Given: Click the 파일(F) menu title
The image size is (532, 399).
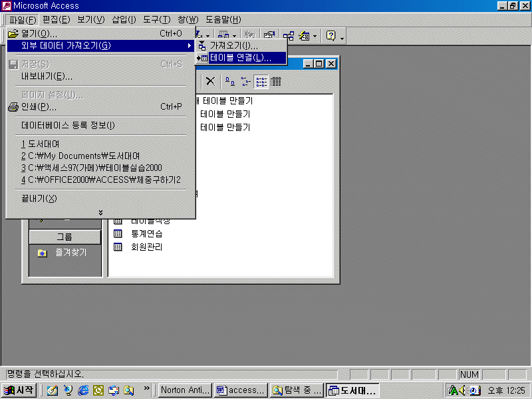Looking at the screenshot, I should (x=23, y=20).
